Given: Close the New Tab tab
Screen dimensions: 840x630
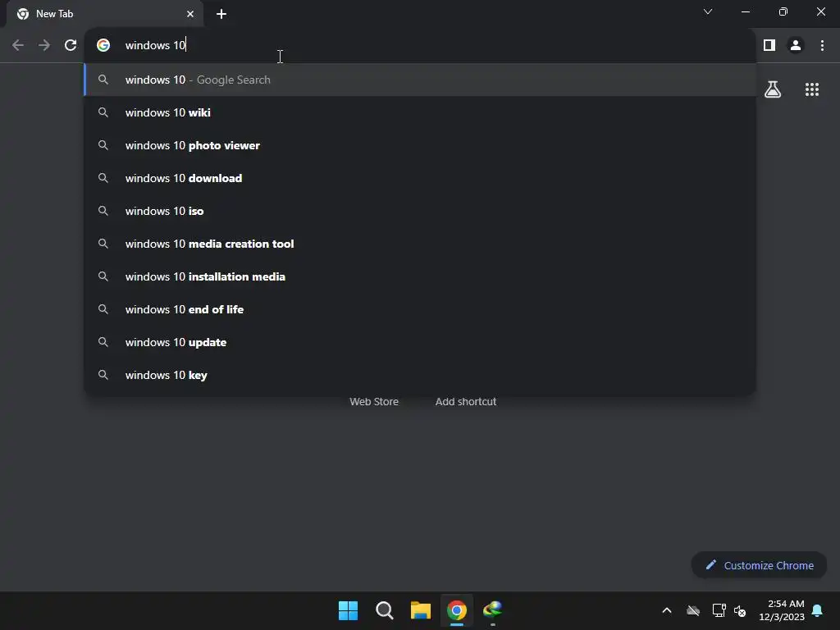Looking at the screenshot, I should click(190, 14).
